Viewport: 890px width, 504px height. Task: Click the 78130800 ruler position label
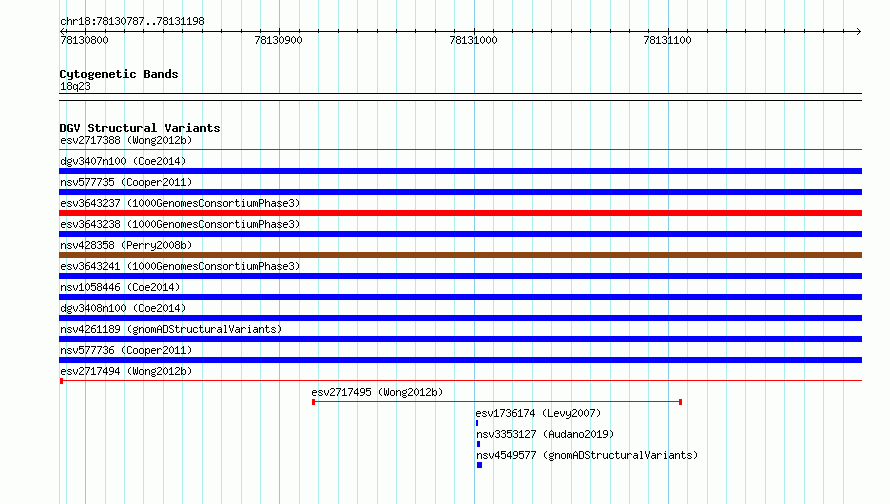[x=84, y=40]
